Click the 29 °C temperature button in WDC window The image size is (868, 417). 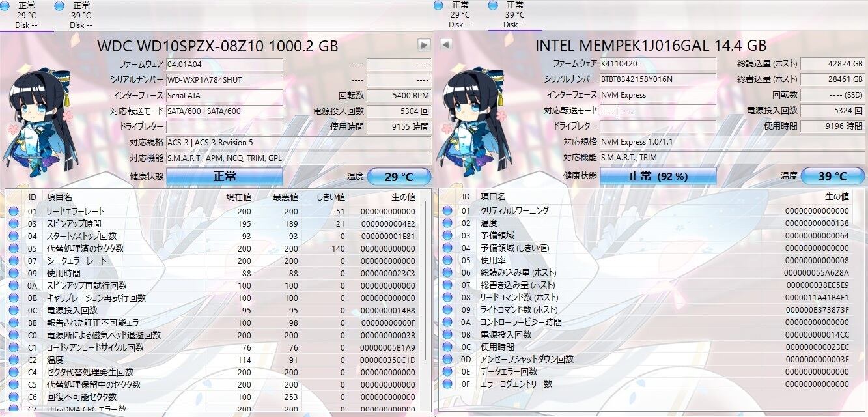coord(399,177)
